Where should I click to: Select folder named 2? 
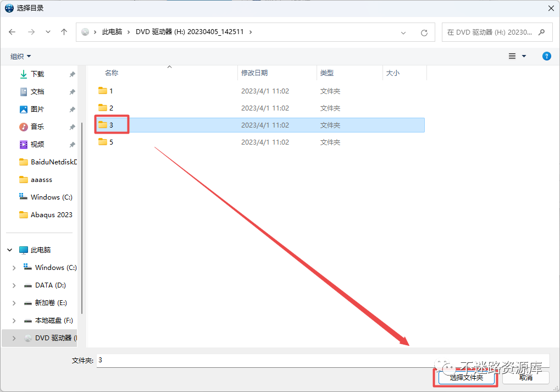pyautogui.click(x=260, y=108)
